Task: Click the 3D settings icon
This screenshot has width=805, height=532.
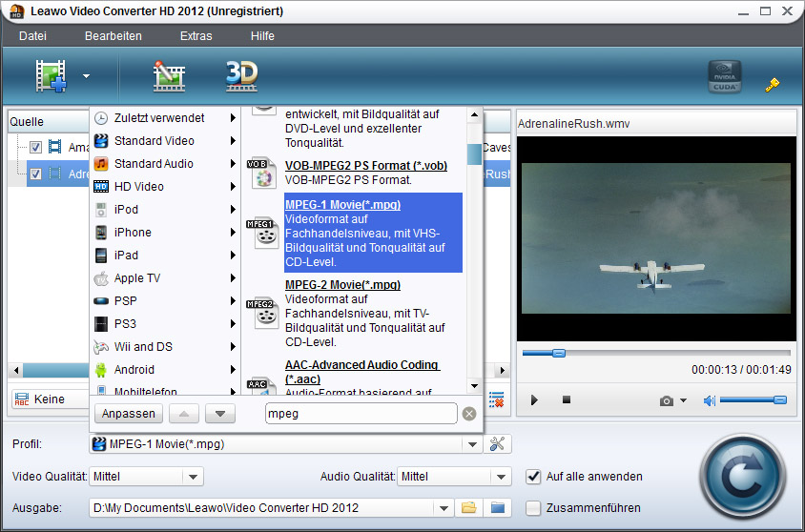Action: coord(241,76)
